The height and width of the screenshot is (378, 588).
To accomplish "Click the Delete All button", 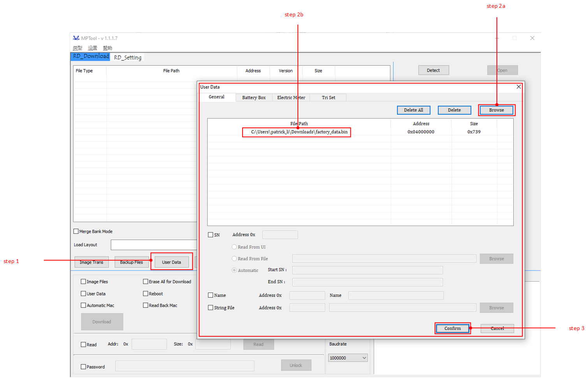I will 414,110.
